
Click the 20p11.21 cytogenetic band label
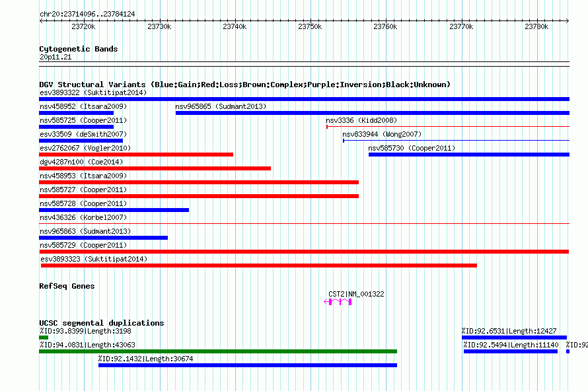[x=55, y=57]
